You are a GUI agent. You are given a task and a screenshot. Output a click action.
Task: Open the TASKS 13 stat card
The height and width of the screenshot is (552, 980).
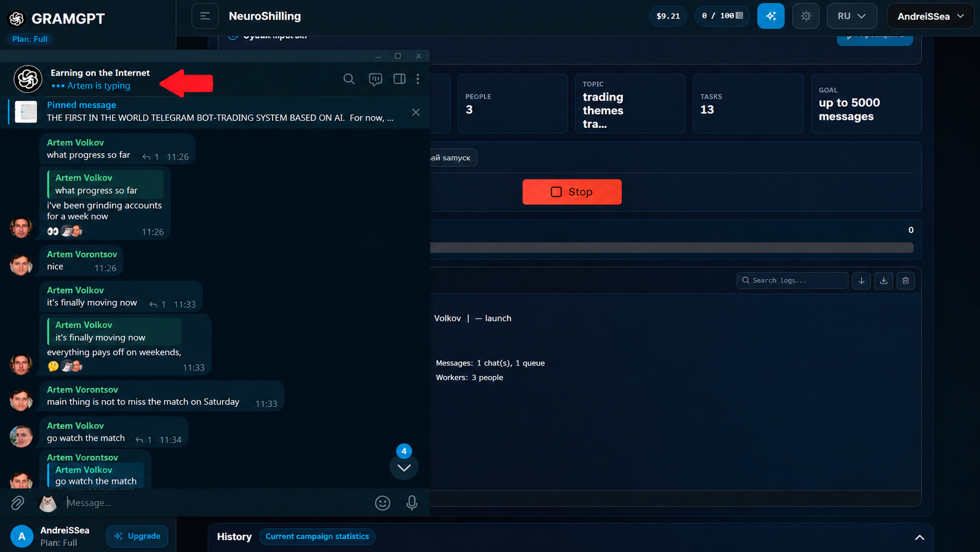click(x=748, y=103)
